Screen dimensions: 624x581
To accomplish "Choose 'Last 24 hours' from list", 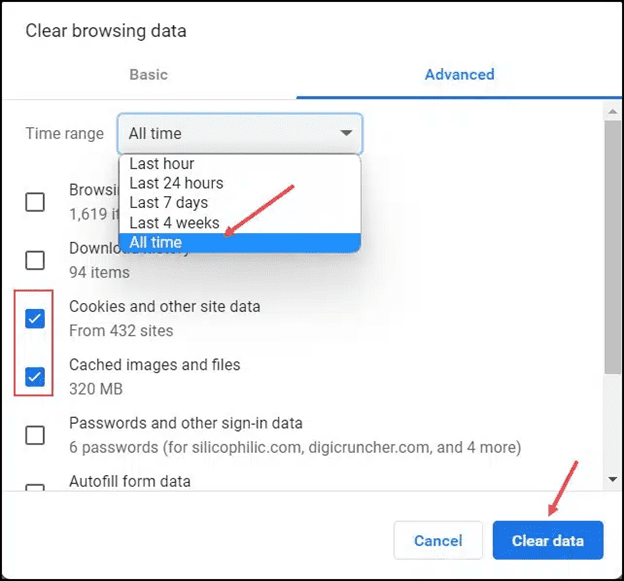I will (x=176, y=183).
